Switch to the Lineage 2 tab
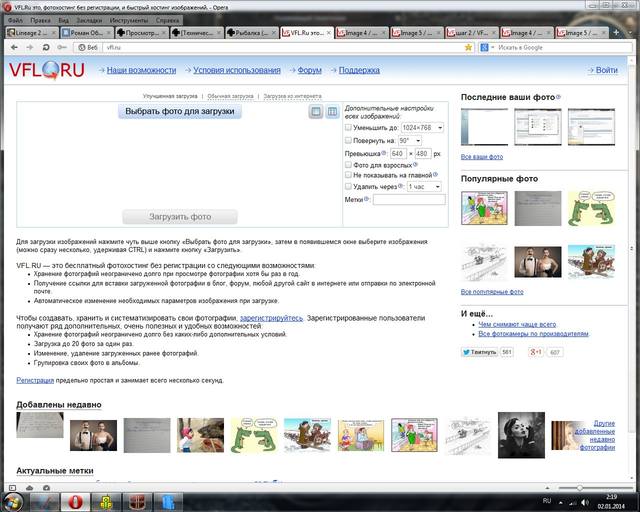 31,33
